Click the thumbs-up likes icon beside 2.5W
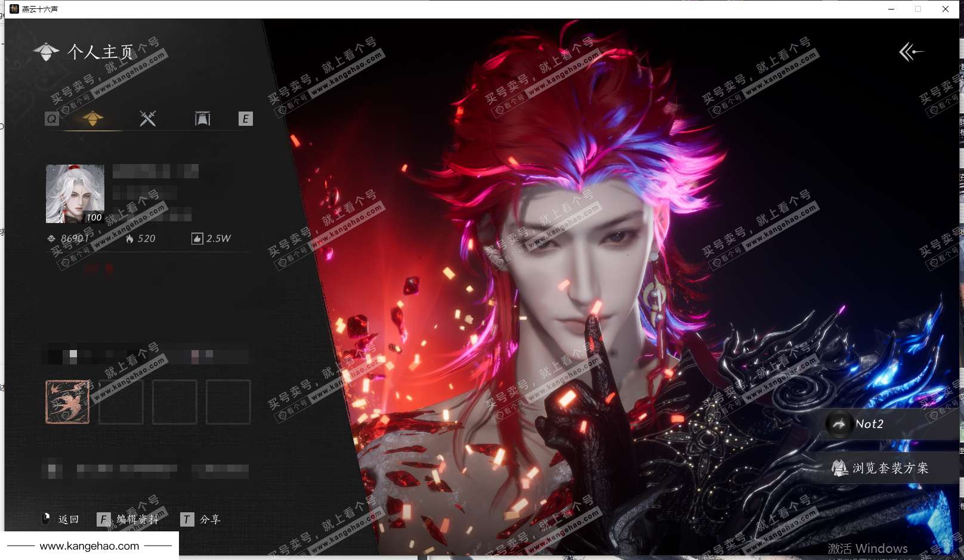The height and width of the screenshot is (560, 964). [x=197, y=239]
